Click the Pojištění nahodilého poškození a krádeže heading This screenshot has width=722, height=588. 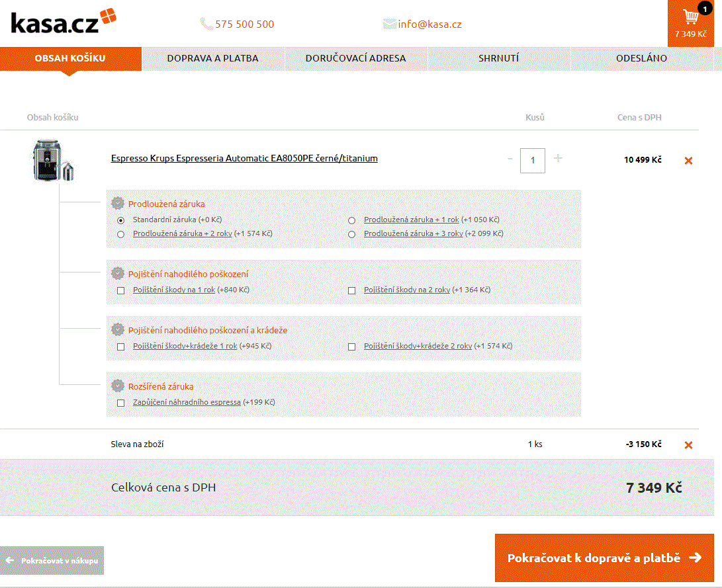click(x=208, y=330)
